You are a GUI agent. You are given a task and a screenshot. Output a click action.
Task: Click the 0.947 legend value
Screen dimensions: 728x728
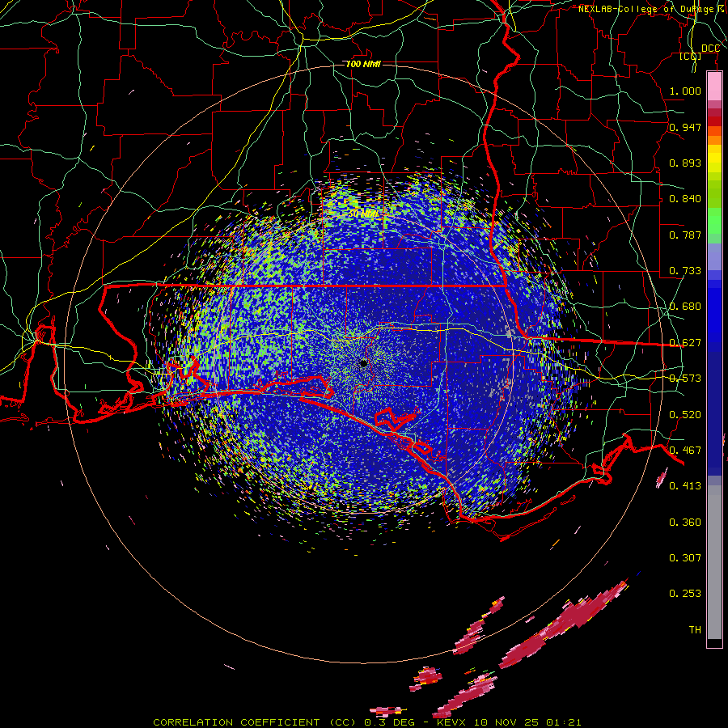click(x=685, y=127)
